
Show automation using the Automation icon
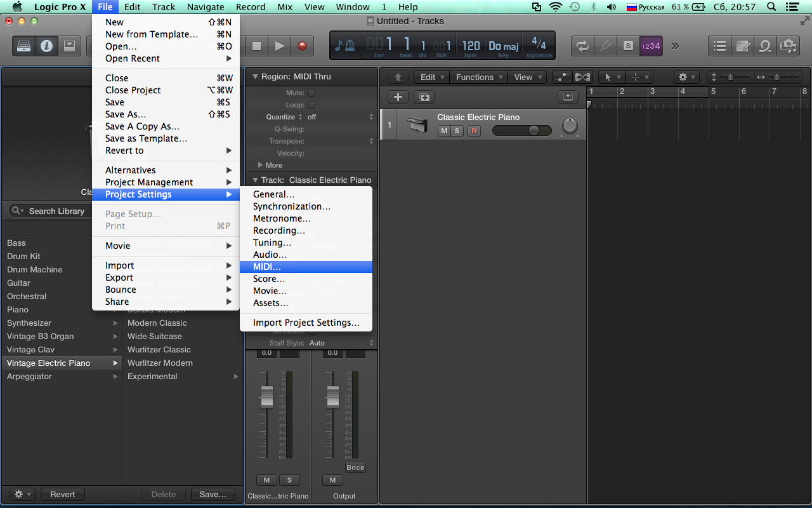point(562,77)
